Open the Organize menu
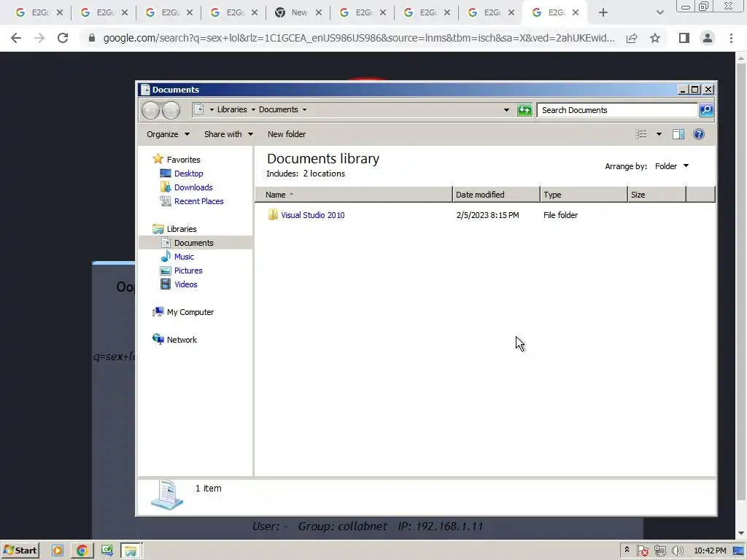 [168, 134]
